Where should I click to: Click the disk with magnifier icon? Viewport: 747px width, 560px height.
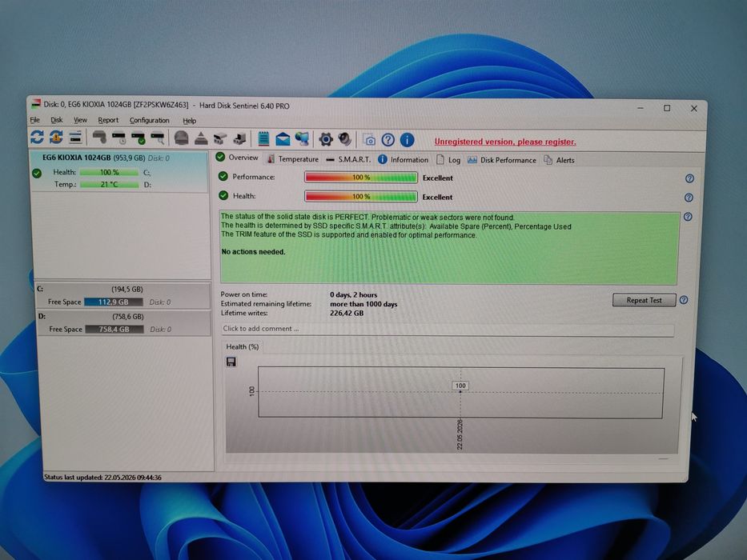158,138
